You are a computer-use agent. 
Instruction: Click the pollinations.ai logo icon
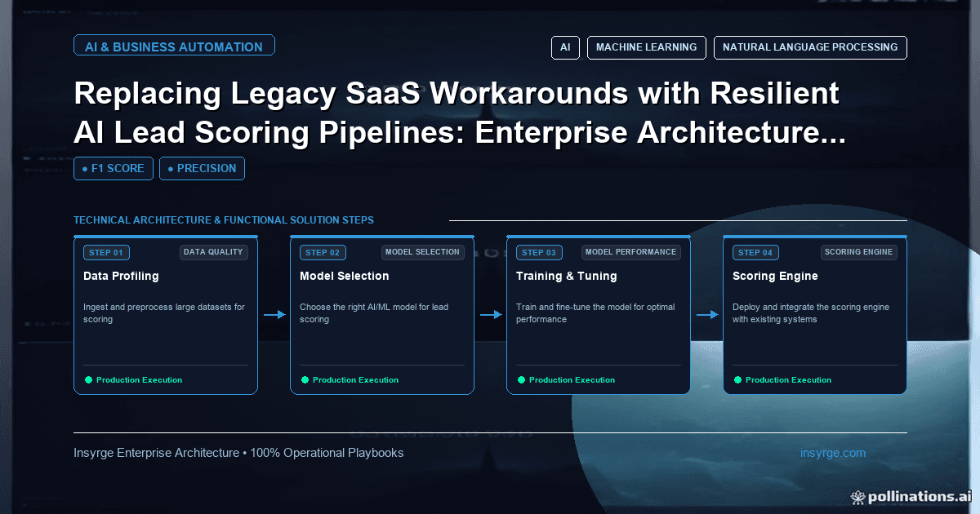(857, 496)
